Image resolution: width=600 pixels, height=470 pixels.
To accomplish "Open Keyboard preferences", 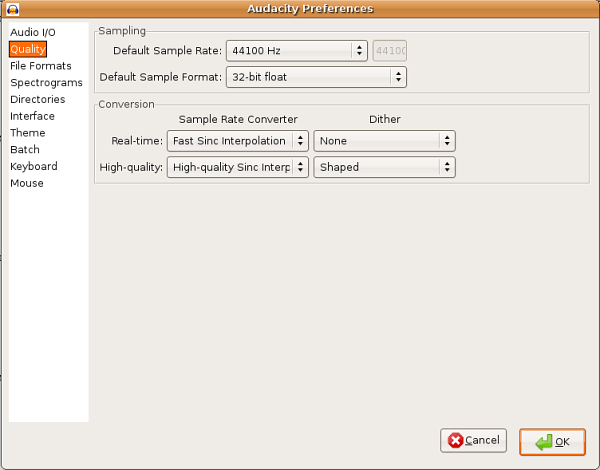I will click(34, 166).
